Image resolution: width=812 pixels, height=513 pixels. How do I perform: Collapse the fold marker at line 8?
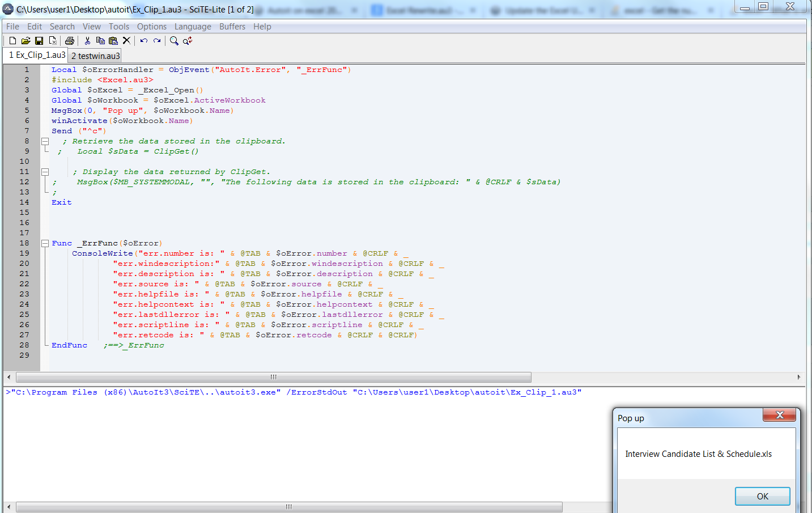pos(45,141)
